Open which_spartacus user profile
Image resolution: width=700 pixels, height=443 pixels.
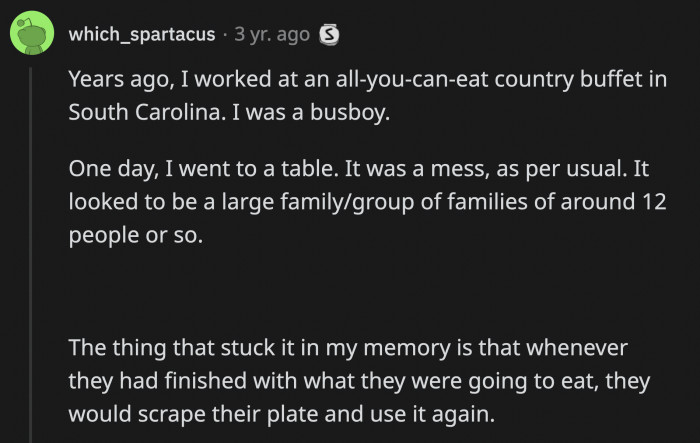coord(141,35)
